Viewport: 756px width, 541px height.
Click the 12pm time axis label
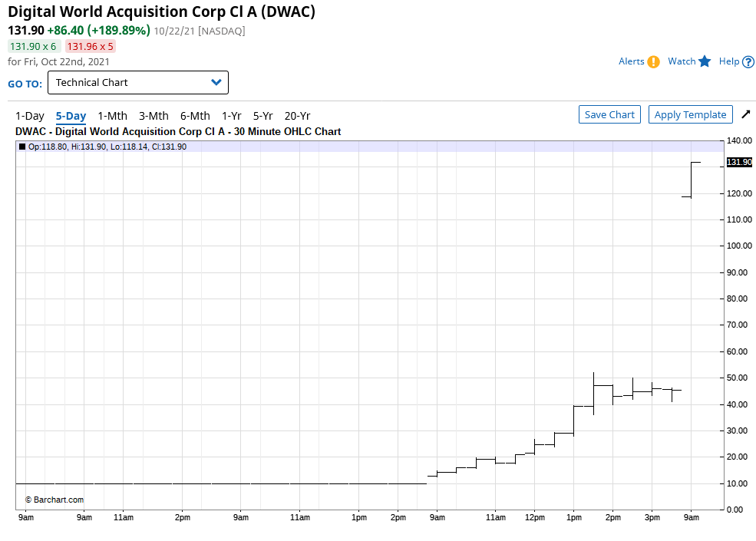pyautogui.click(x=535, y=517)
